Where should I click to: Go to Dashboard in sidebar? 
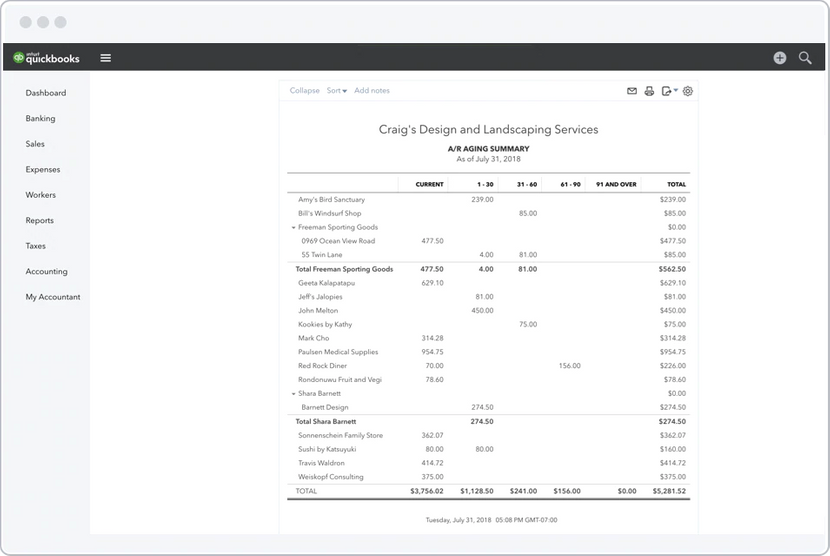46,93
